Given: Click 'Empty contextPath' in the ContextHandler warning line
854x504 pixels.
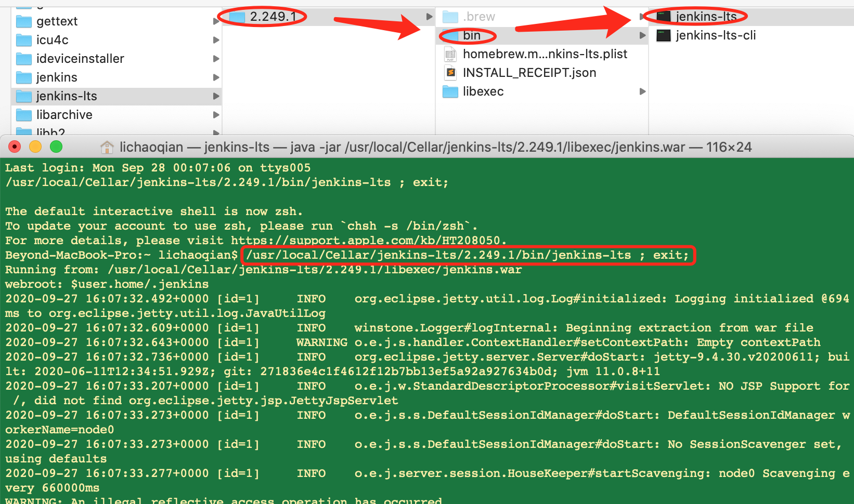Looking at the screenshot, I should [x=759, y=342].
